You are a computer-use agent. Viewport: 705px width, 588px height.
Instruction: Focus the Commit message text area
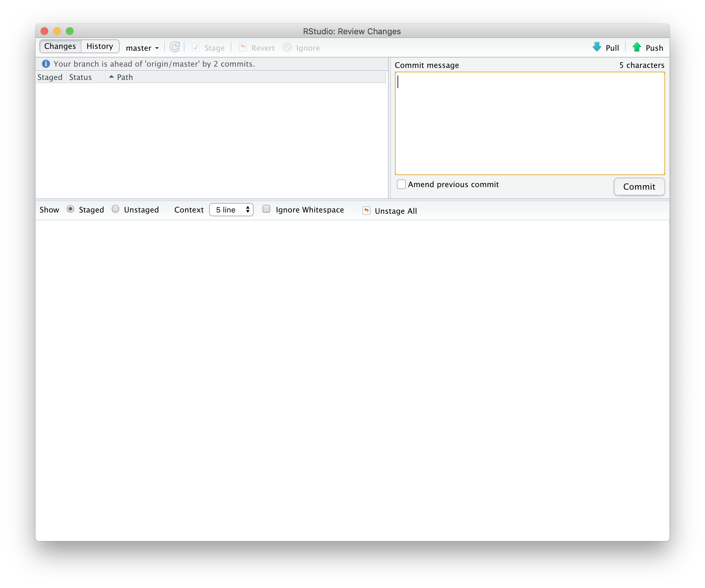530,123
